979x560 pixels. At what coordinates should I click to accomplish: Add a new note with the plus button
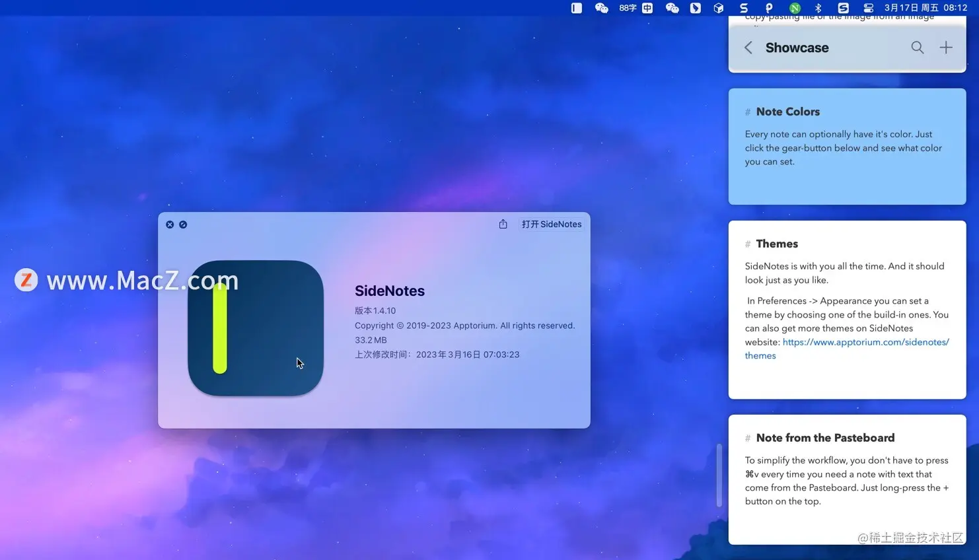pos(946,48)
